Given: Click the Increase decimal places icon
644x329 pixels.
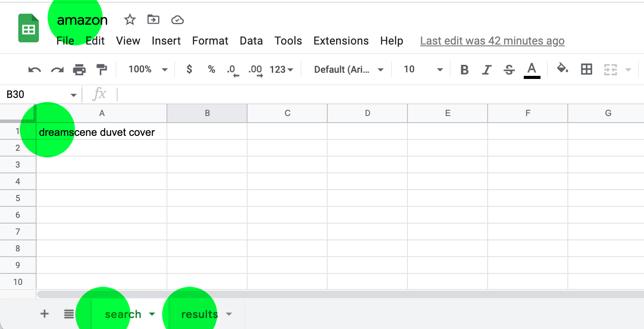Looking at the screenshot, I should 255,69.
